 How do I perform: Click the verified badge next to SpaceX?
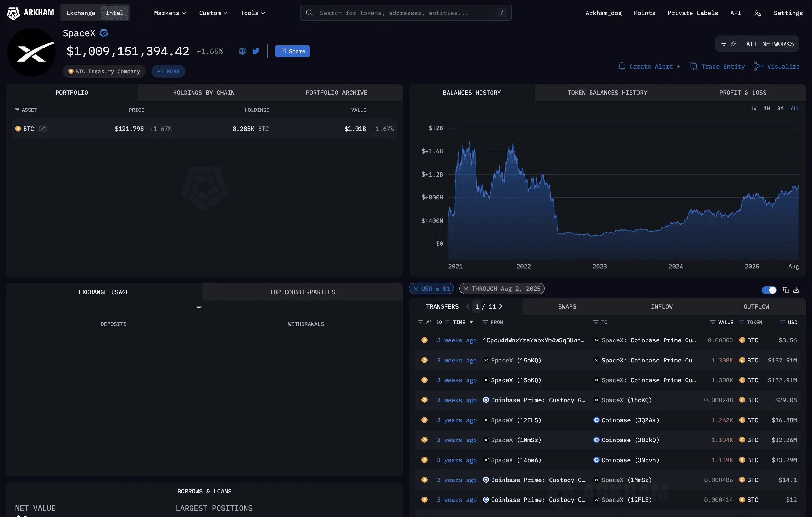click(x=103, y=33)
